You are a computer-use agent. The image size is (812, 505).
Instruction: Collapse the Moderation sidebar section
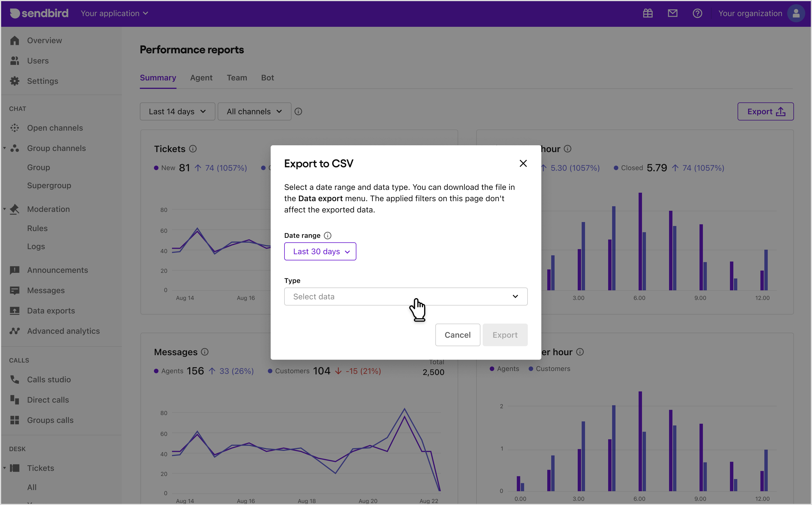5,209
